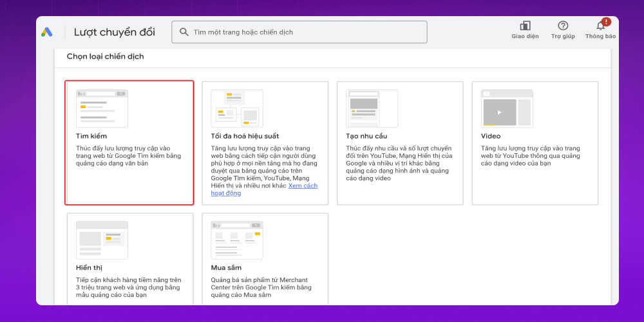Click the play icon in Video illustration
The height and width of the screenshot is (322, 644).
pos(499,112)
